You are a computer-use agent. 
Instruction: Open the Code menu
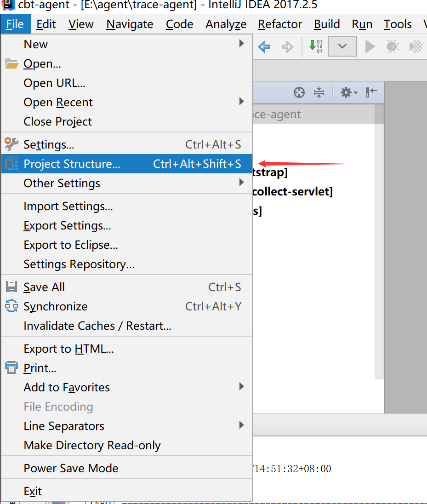179,24
